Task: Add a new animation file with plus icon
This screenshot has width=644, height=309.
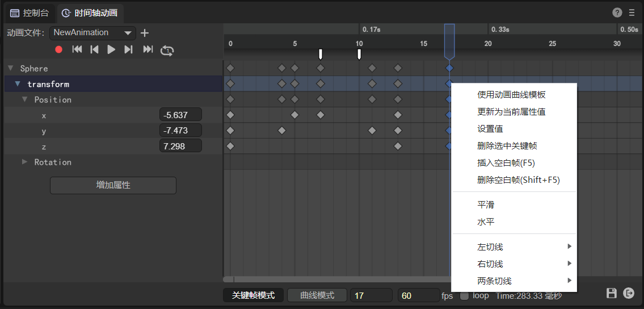Action: pyautogui.click(x=145, y=33)
